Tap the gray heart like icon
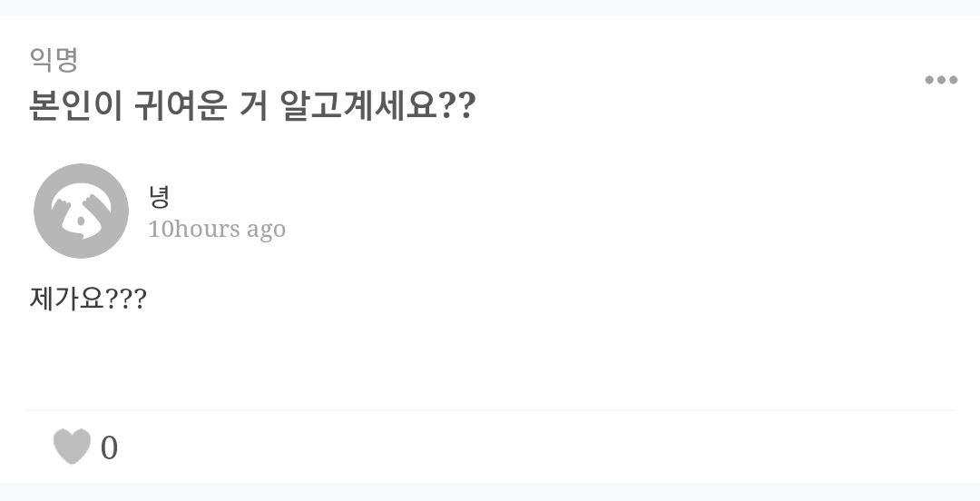 pos(72,447)
